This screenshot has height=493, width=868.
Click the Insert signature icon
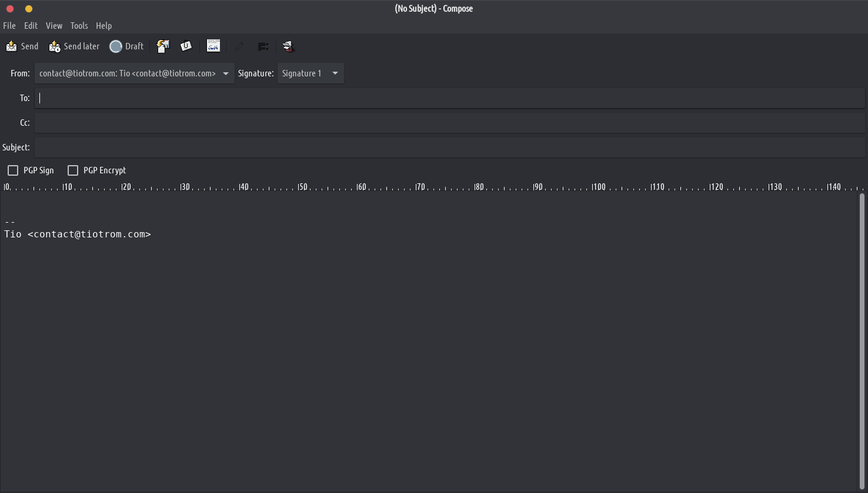[213, 46]
